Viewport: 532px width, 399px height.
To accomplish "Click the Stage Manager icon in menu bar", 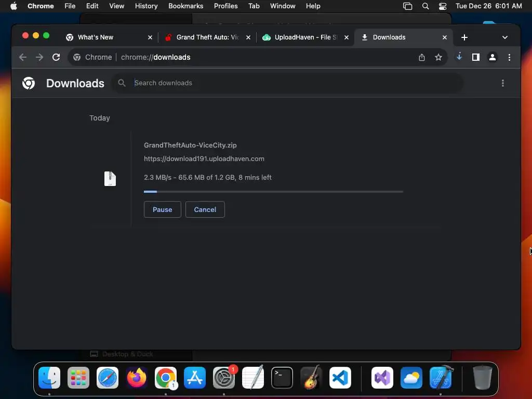I will [407, 6].
